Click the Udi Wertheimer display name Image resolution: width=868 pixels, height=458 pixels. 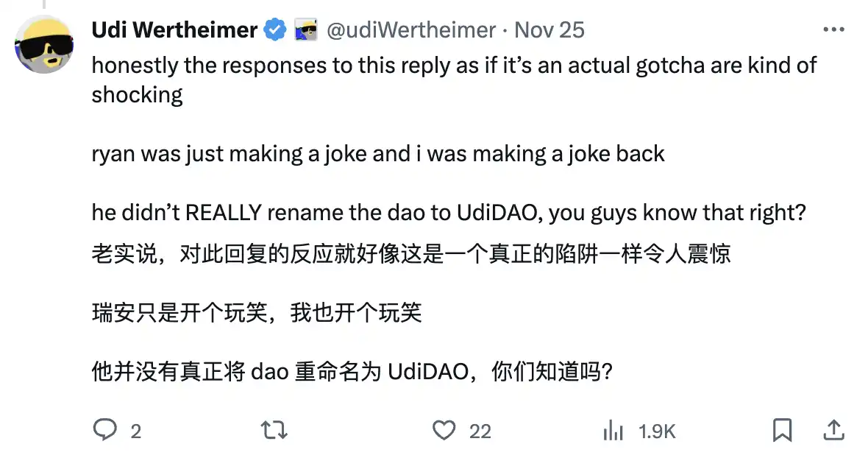pos(174,30)
